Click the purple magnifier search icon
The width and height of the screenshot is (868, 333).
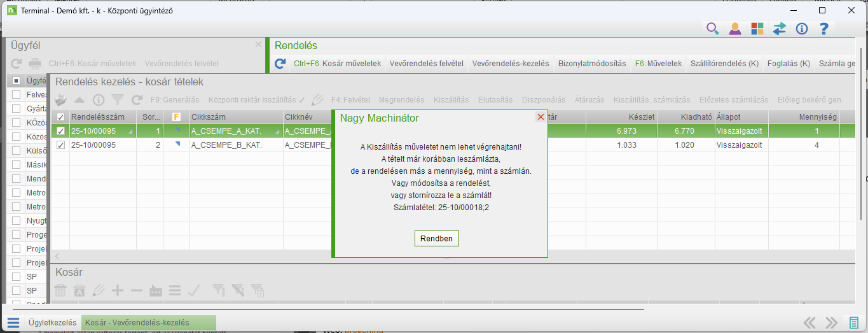[713, 29]
